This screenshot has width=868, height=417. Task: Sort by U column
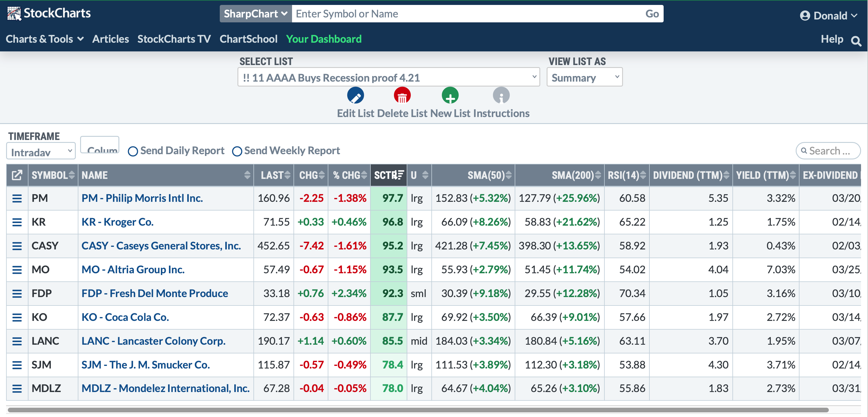[x=419, y=175]
